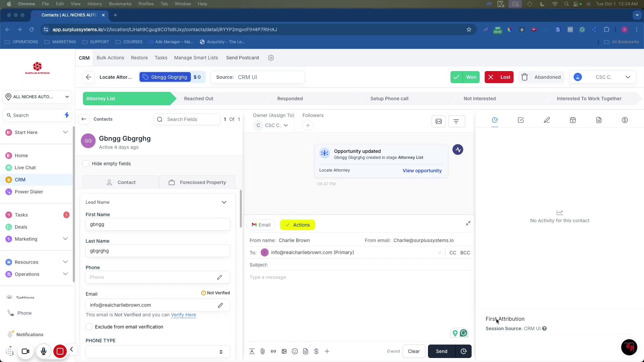644x362 pixels.
Task: Open the Bulk Actions tab
Action: point(110,58)
